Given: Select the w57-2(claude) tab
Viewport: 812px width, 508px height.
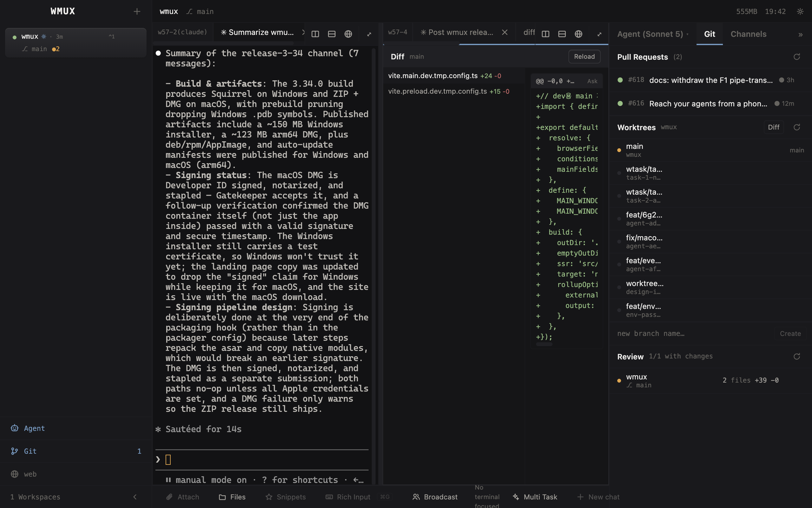Looking at the screenshot, I should point(182,32).
